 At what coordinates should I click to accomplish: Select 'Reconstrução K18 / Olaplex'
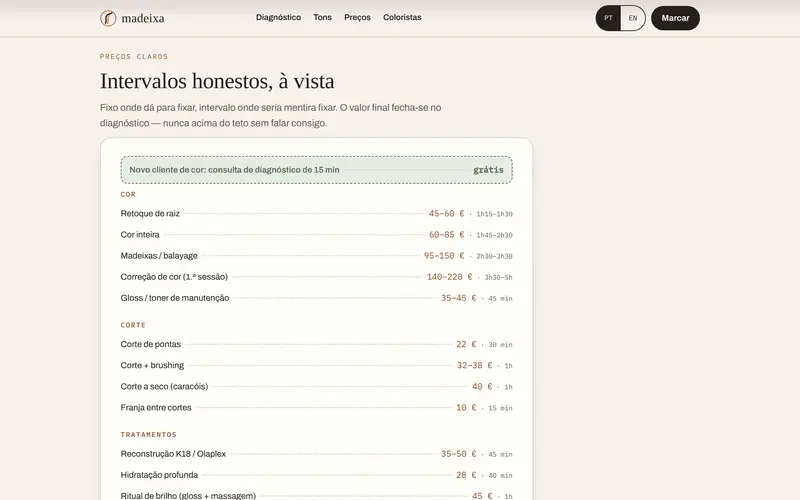pyautogui.click(x=173, y=454)
